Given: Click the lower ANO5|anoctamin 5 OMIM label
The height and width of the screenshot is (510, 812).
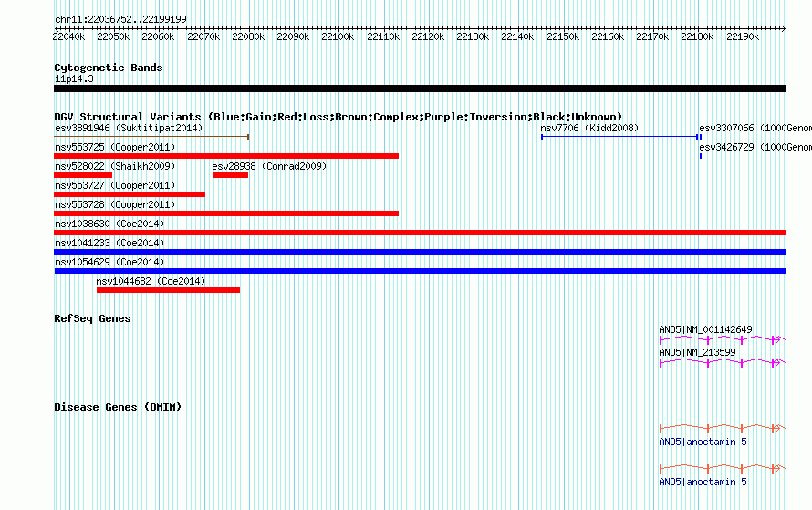Looking at the screenshot, I should click(x=703, y=482).
